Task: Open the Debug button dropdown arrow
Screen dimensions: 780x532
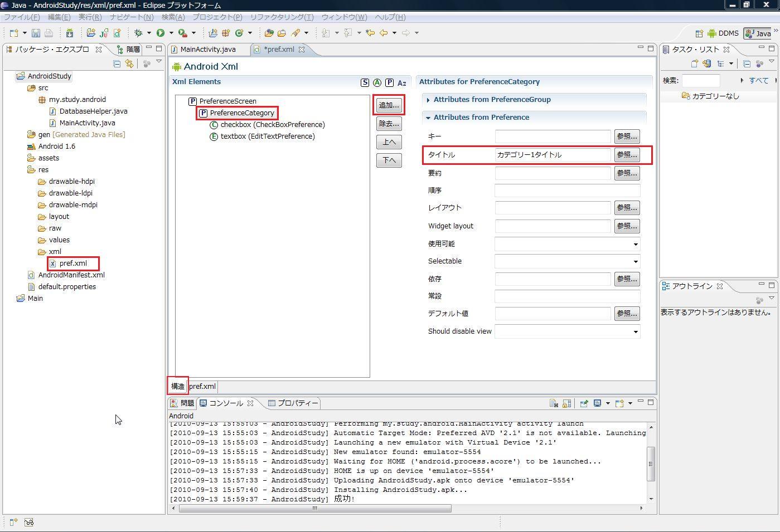Action: (149, 33)
